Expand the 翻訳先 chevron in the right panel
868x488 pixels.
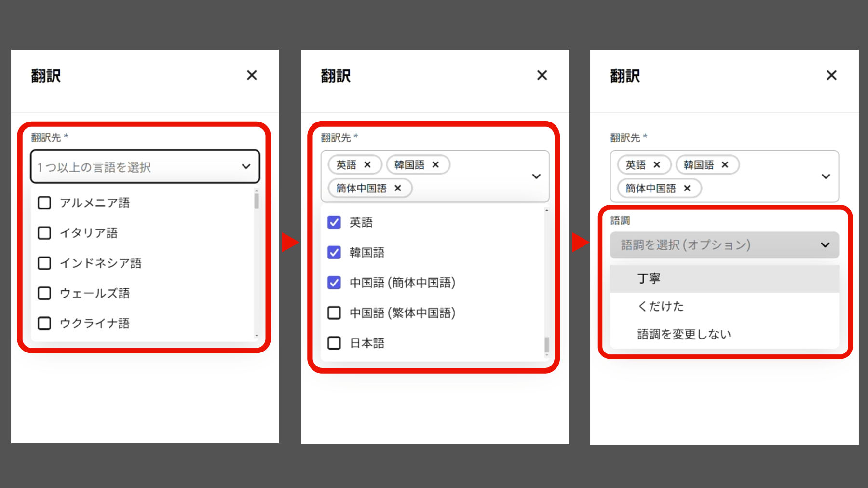coord(826,176)
